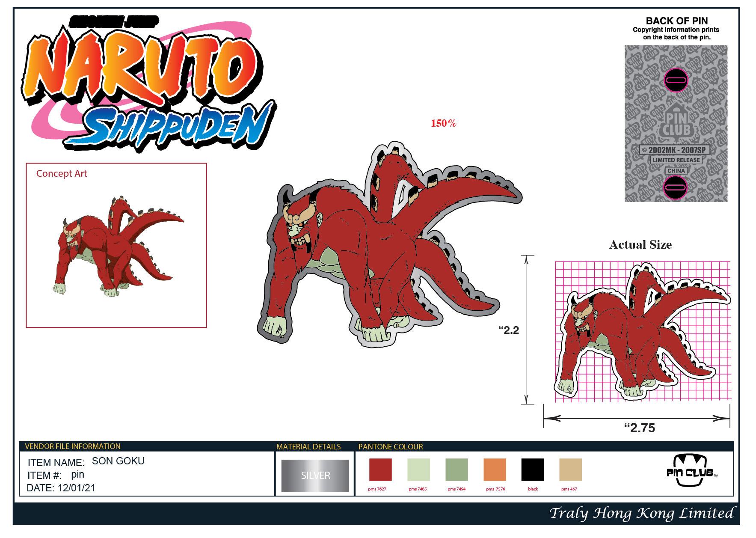The width and height of the screenshot is (756, 538).
Task: Select the tan pms 467 swatch
Action: 570,470
